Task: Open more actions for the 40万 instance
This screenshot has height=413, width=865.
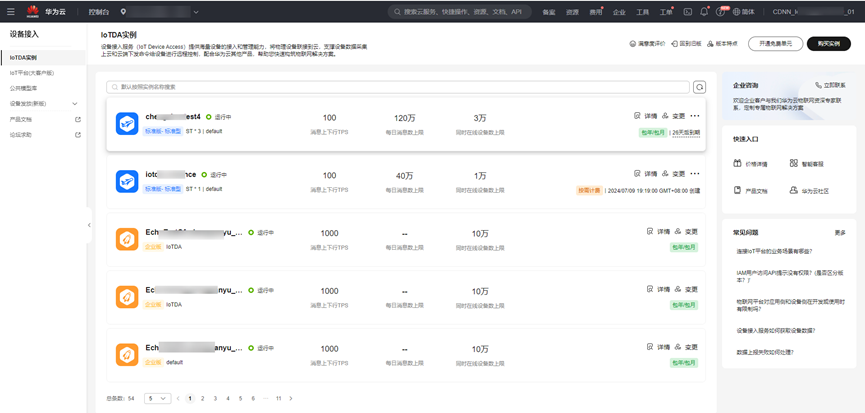Action: pos(695,174)
